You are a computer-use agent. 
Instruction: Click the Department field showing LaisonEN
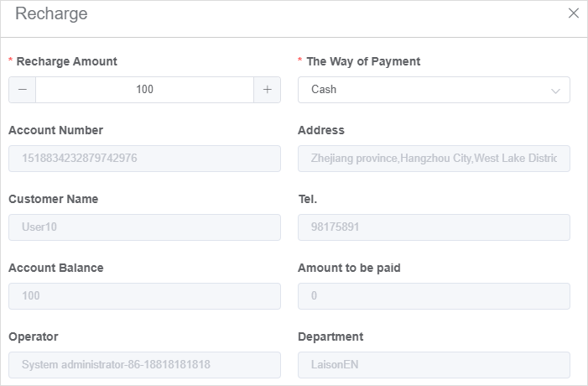click(434, 365)
